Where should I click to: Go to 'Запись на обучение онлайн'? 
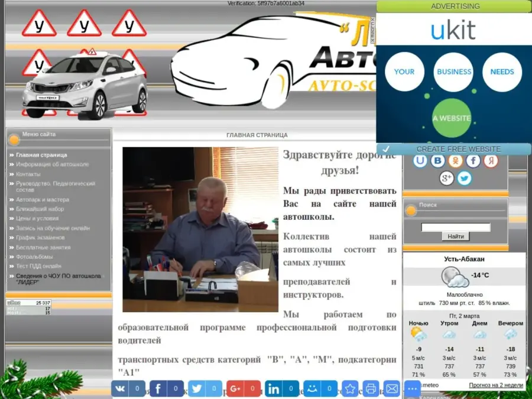(53, 228)
